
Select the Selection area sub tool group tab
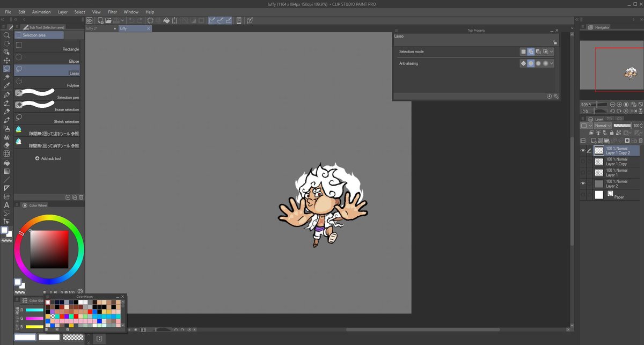click(39, 35)
